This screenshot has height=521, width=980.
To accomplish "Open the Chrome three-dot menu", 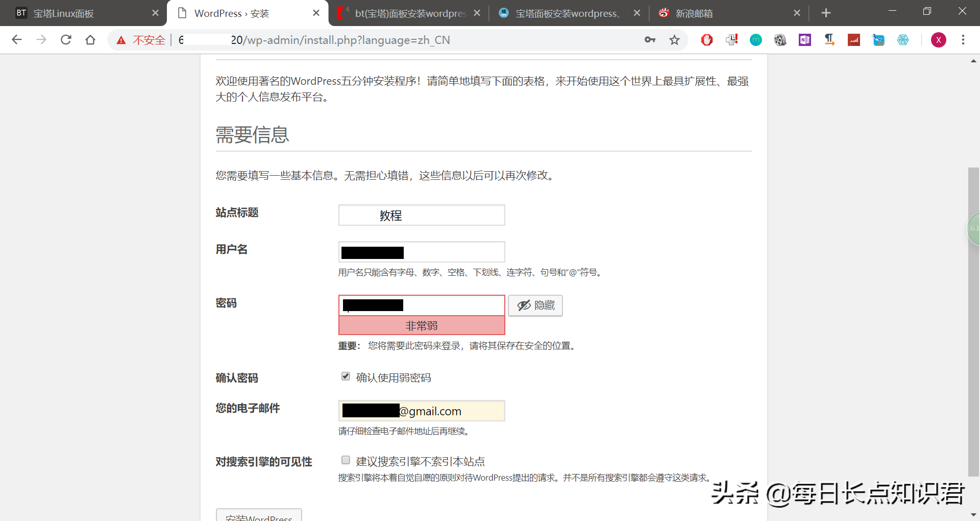I will (963, 40).
